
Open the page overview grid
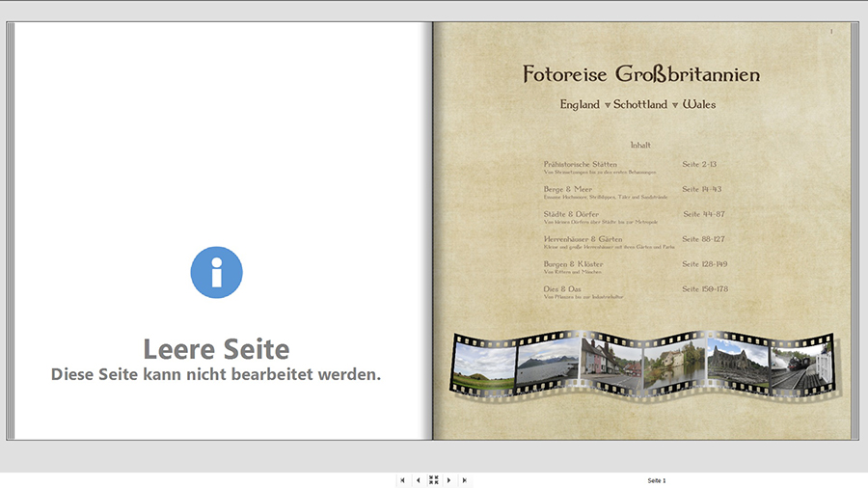[433, 480]
